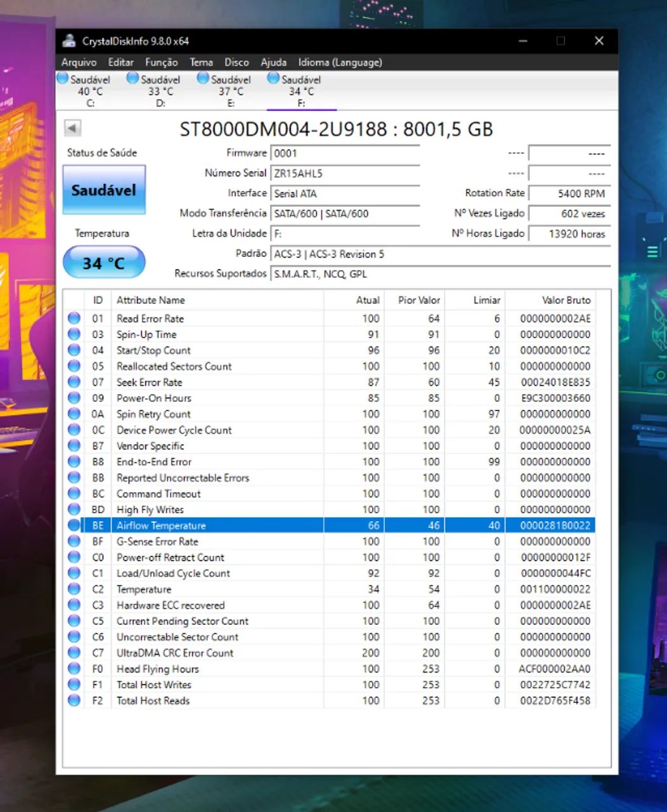Click the status orb for Uncorrectable Sector Count
667x812 pixels.
click(x=74, y=637)
